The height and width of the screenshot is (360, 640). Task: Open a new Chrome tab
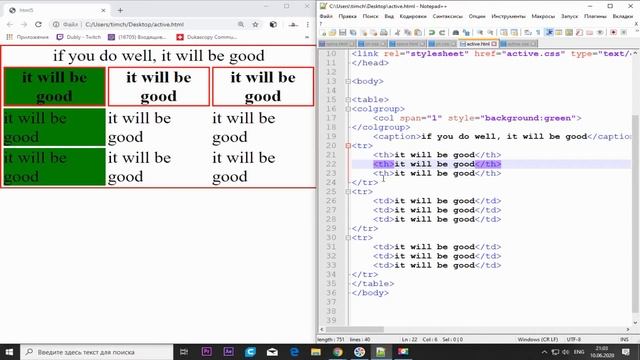(120, 10)
